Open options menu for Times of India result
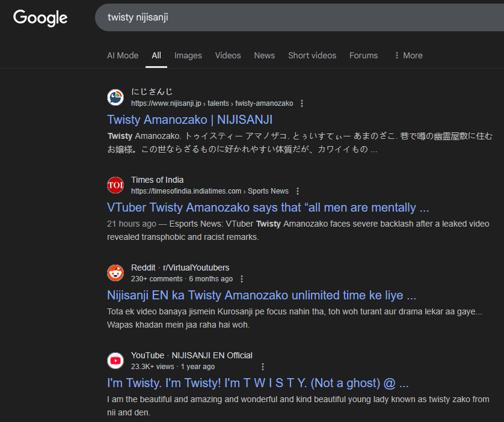 point(298,191)
